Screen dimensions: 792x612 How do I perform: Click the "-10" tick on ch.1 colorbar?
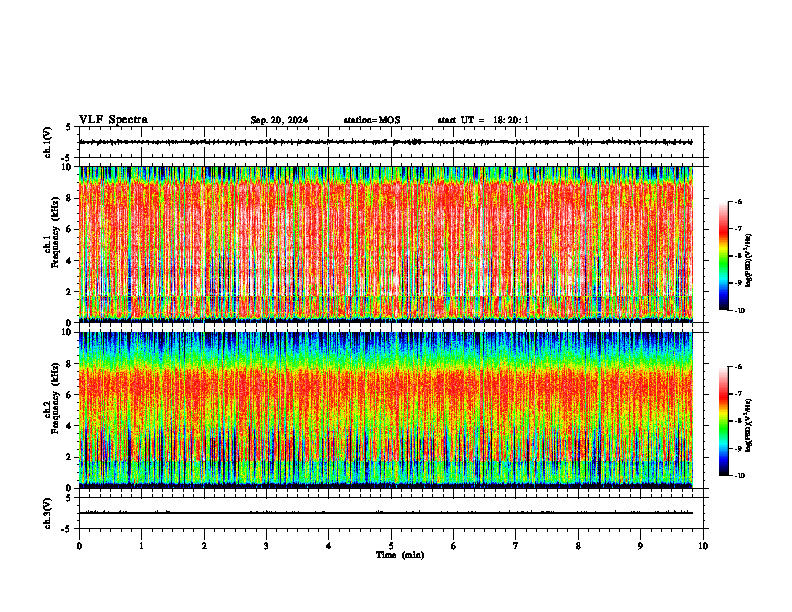coord(739,311)
